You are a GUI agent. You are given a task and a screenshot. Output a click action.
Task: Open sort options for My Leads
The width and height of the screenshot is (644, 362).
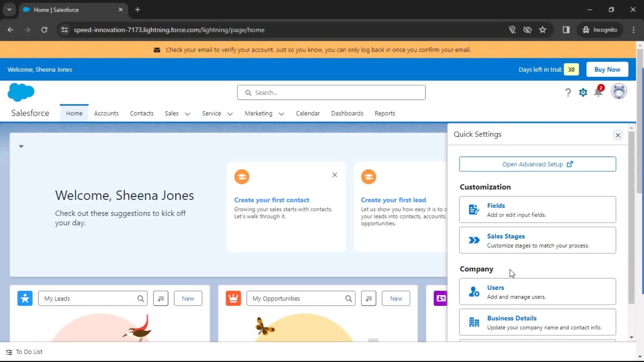pyautogui.click(x=161, y=298)
